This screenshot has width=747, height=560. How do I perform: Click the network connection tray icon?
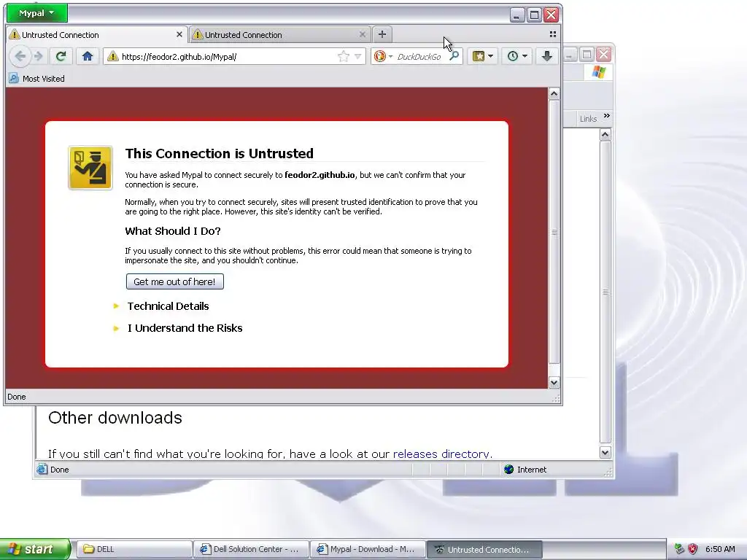679,549
